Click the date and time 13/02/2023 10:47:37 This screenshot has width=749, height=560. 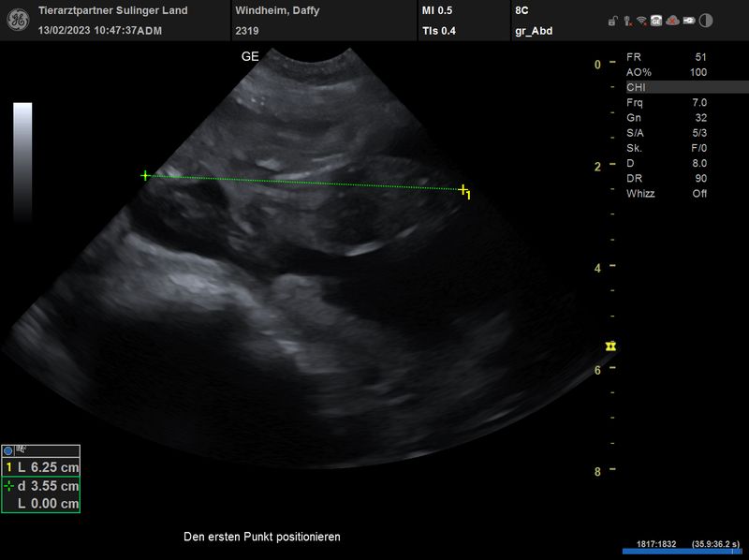coord(87,31)
